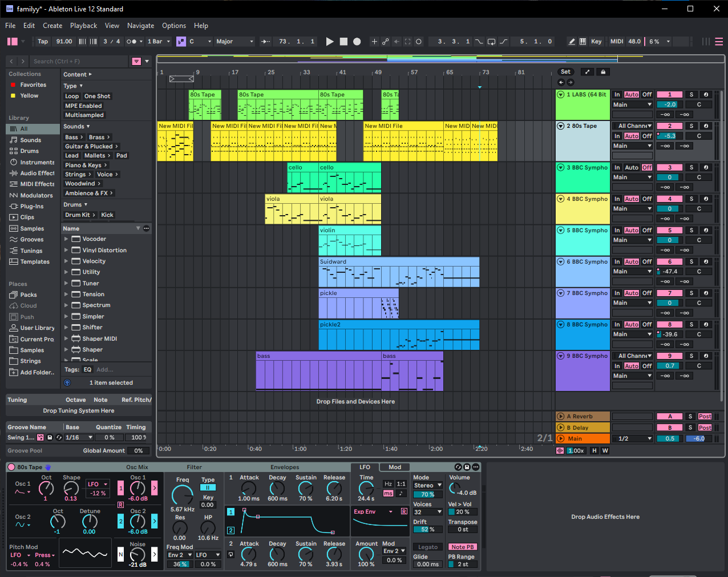Click the Main track volume slider showing 0.5

pos(670,438)
